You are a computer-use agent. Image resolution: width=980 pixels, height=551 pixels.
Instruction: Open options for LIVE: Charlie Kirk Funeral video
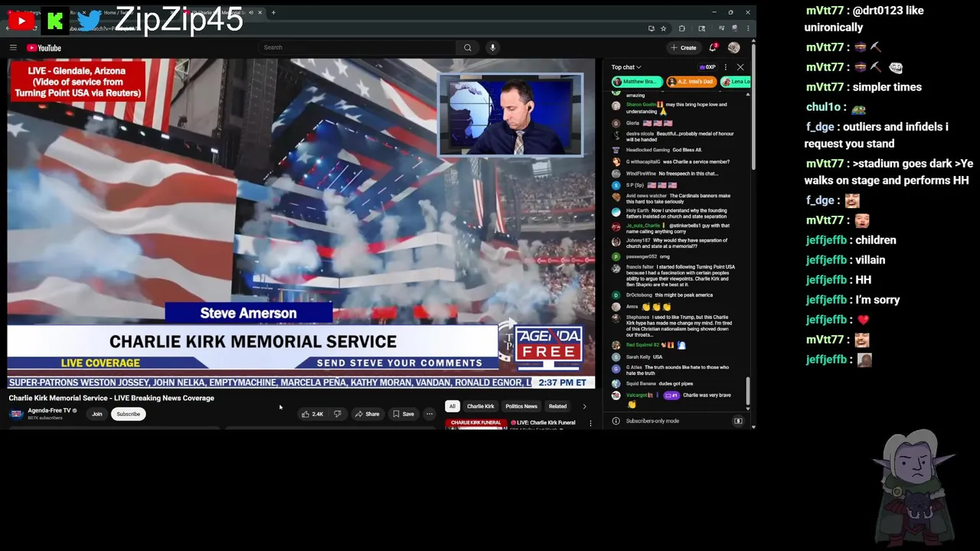[590, 423]
